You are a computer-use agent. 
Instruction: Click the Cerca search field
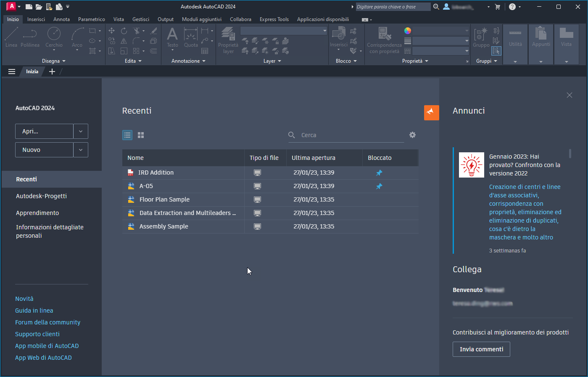(346, 135)
